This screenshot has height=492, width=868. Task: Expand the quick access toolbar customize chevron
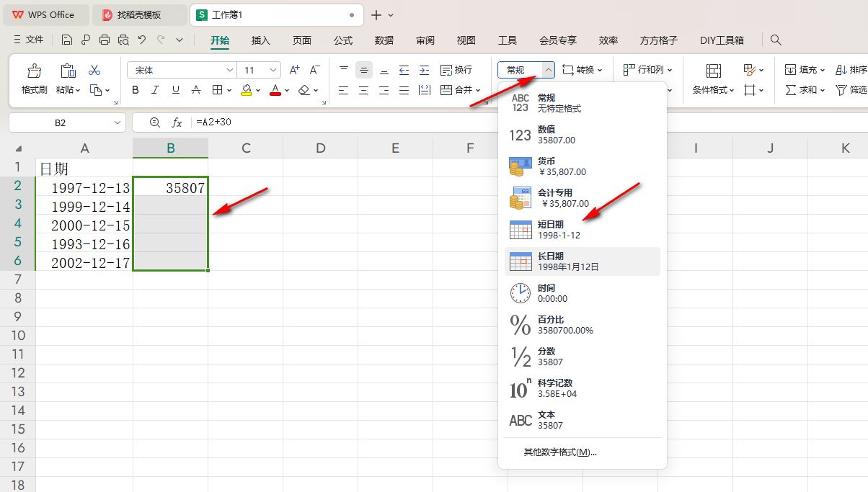(x=180, y=40)
